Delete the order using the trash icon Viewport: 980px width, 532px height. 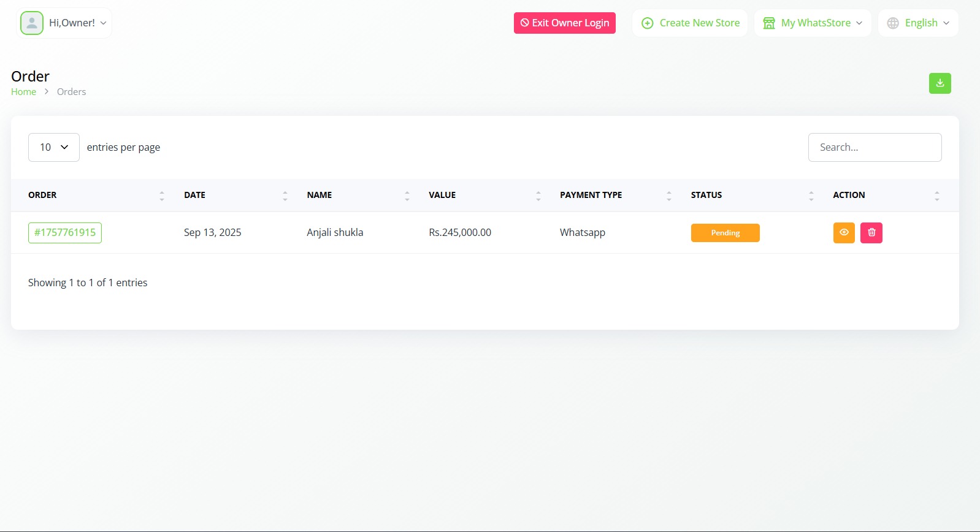(871, 233)
